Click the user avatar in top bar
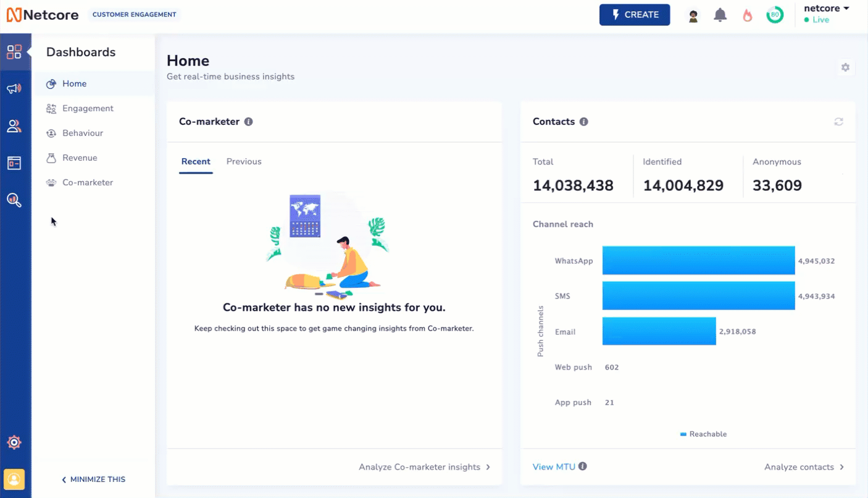Screen dimensions: 868x498 coord(693,15)
